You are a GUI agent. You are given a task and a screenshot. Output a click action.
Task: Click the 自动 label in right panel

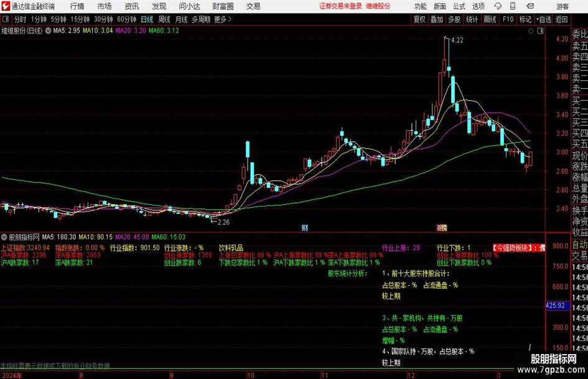click(580, 245)
